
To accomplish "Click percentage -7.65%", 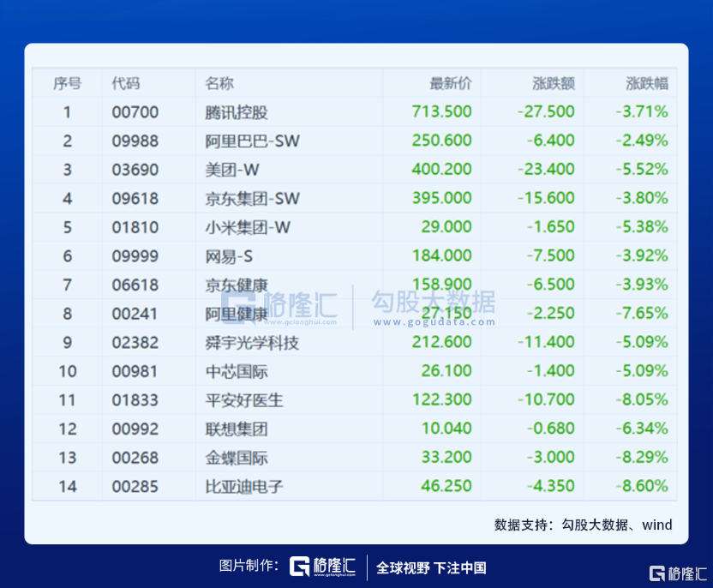I will coord(642,313).
